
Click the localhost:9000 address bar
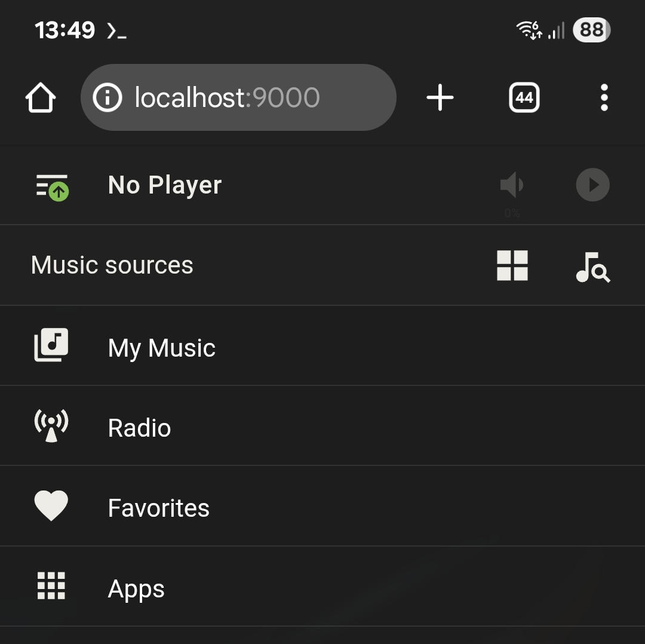tap(238, 97)
